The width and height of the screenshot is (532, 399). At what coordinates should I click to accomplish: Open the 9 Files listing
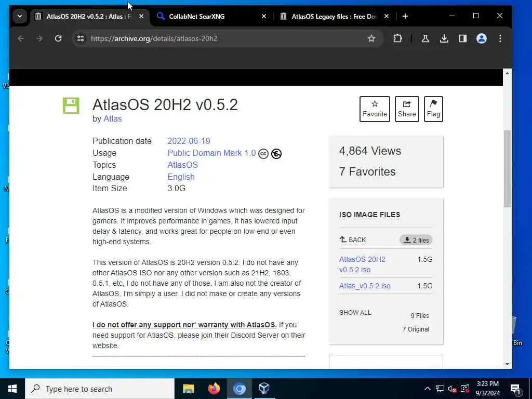click(x=420, y=315)
